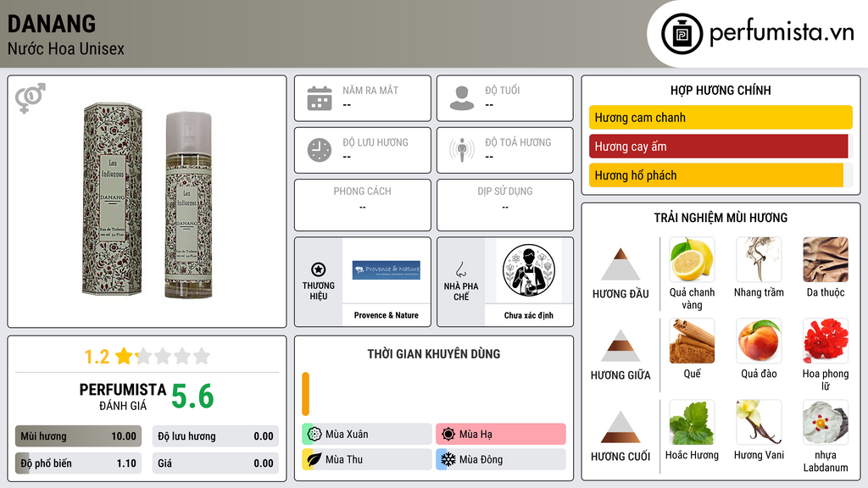Viewport: 868px width, 488px height.
Task: Click the Hương hổ phách accord bar
Action: tap(715, 175)
